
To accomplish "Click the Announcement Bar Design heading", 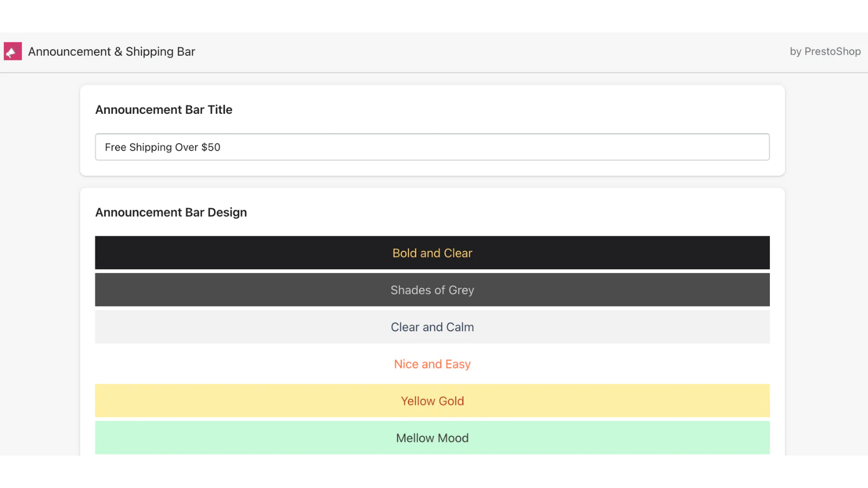I will click(x=171, y=213).
